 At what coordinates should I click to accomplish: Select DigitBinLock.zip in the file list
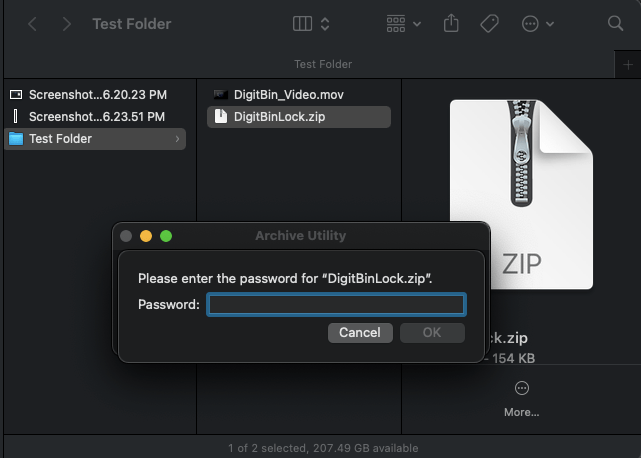click(278, 117)
